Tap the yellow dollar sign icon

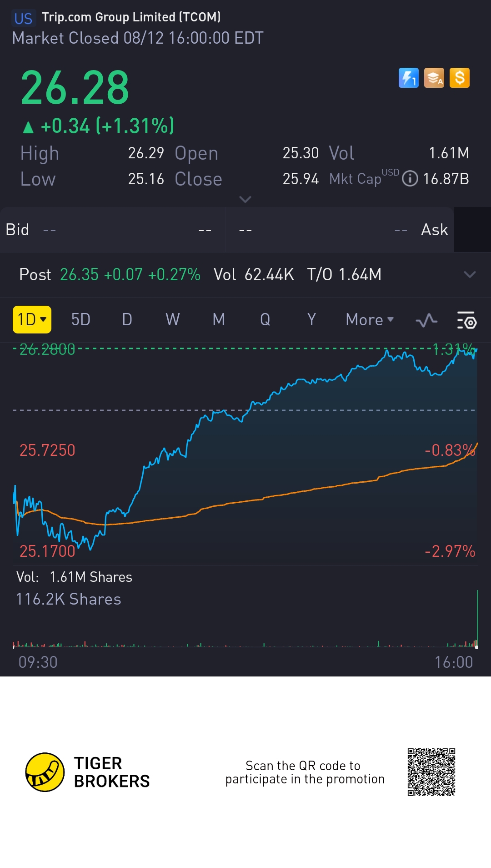coord(459,78)
